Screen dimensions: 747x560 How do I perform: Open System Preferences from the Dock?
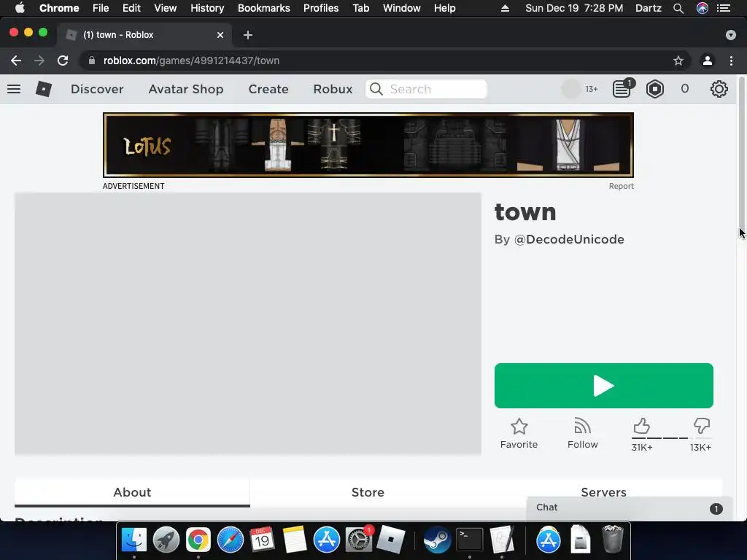click(358, 540)
